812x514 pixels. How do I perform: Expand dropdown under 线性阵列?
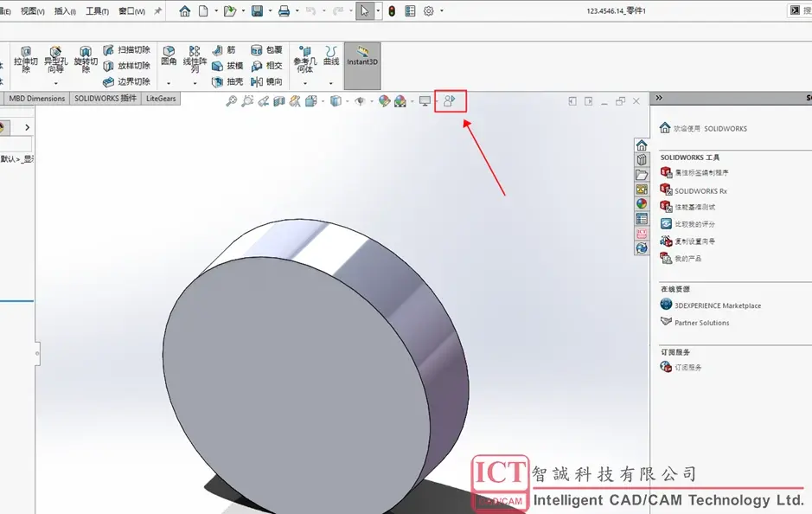point(195,83)
